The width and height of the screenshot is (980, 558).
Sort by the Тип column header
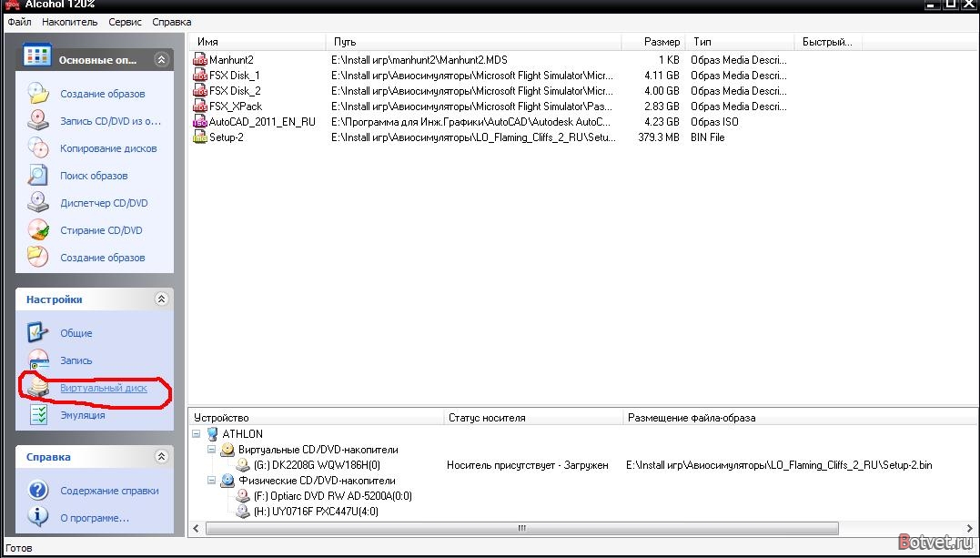point(740,42)
